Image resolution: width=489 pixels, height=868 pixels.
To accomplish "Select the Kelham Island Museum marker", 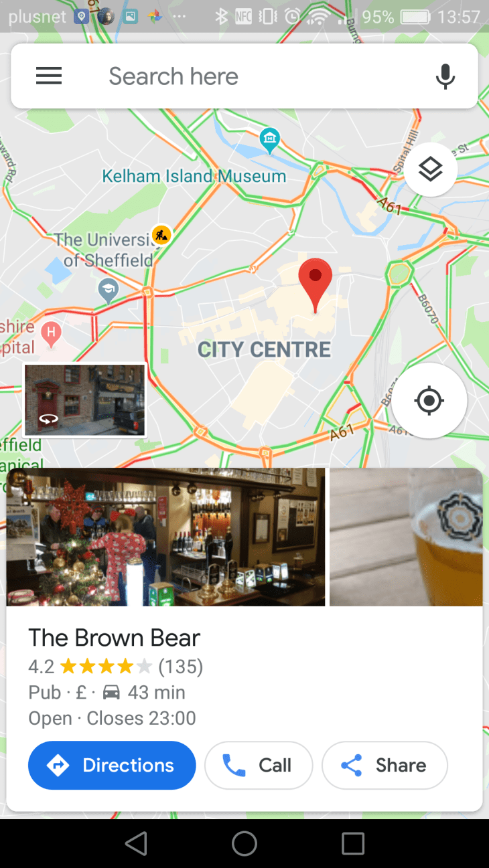I will coord(269,140).
